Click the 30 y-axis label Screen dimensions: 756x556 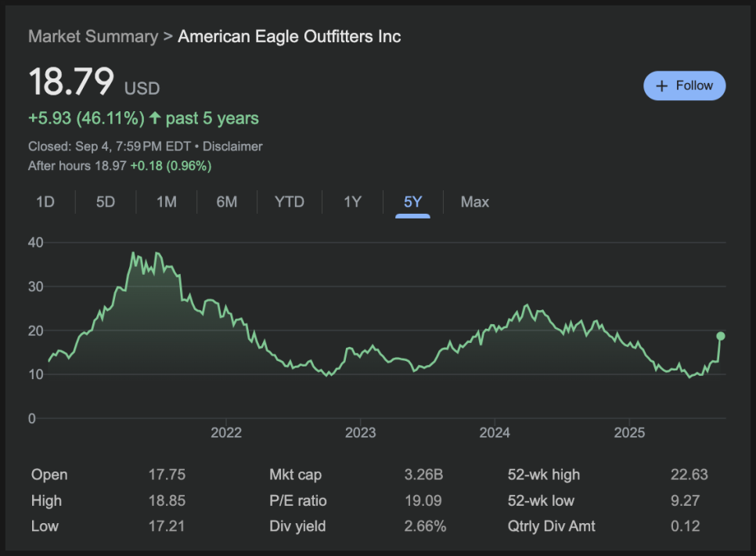pos(36,287)
